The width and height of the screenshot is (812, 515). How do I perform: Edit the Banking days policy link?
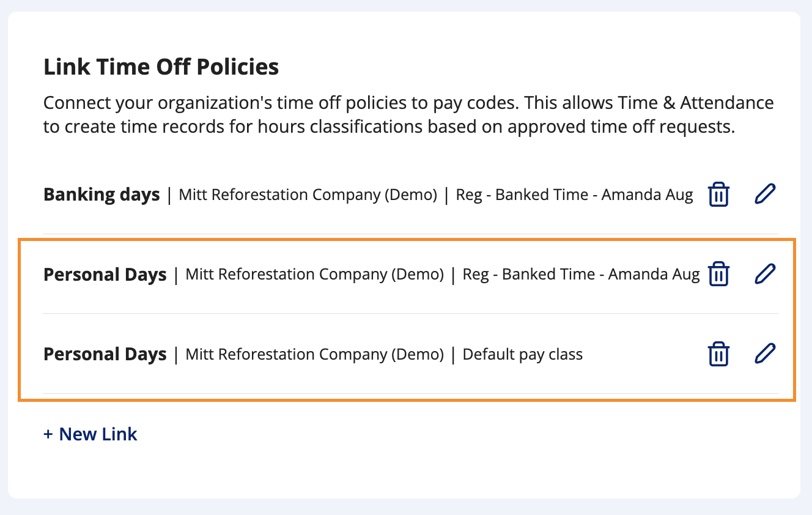pos(765,195)
